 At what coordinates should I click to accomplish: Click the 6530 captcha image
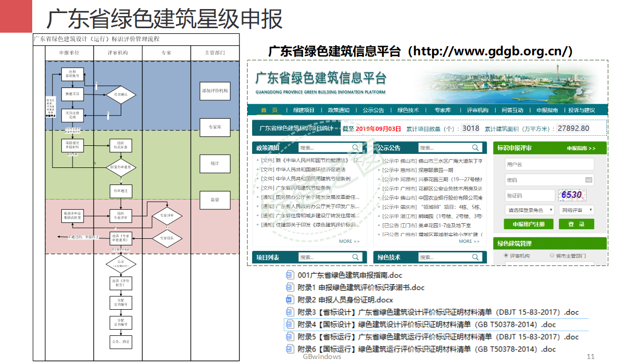pos(573,195)
